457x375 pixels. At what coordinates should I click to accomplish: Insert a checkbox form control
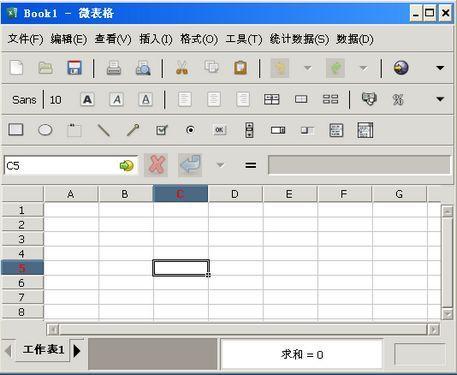(x=162, y=130)
